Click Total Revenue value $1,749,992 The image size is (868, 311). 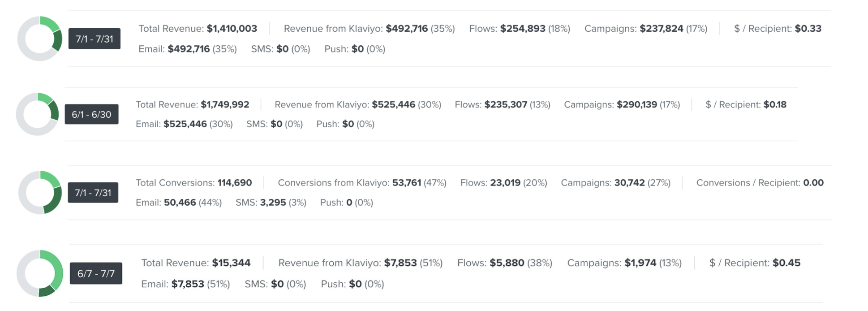click(x=225, y=104)
